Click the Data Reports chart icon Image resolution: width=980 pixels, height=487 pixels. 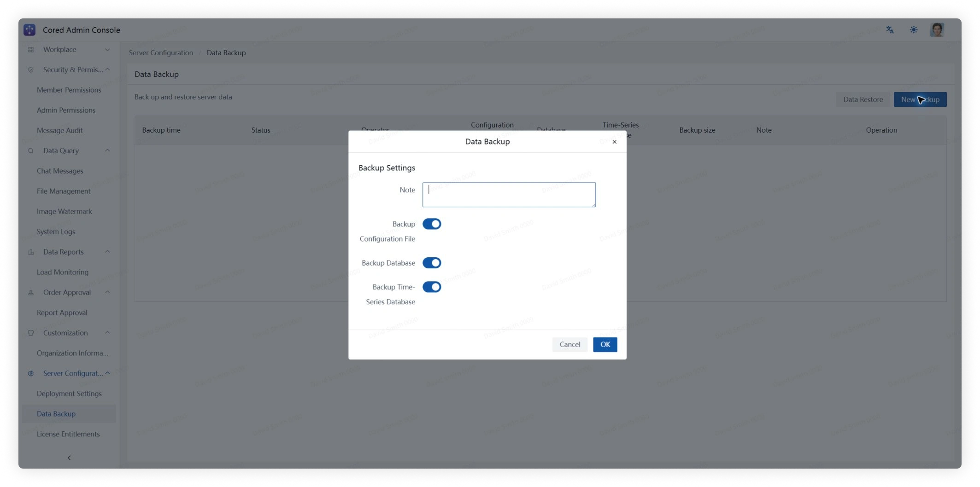(31, 252)
